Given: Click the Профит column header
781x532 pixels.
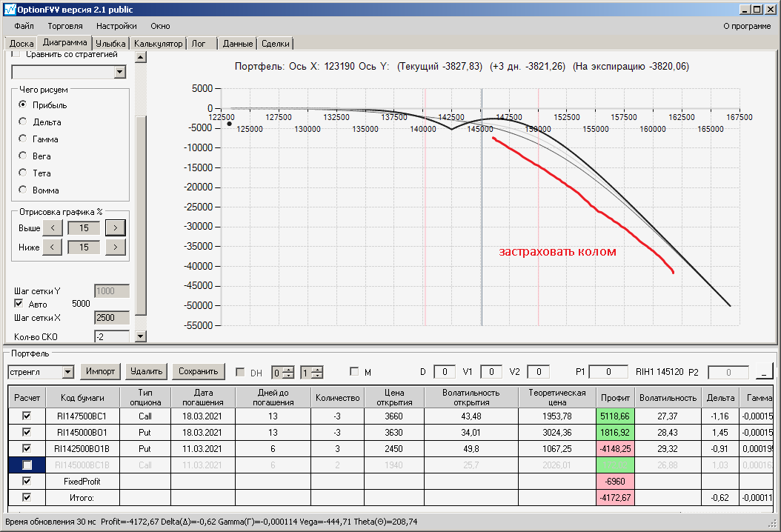Looking at the screenshot, I should (x=615, y=397).
